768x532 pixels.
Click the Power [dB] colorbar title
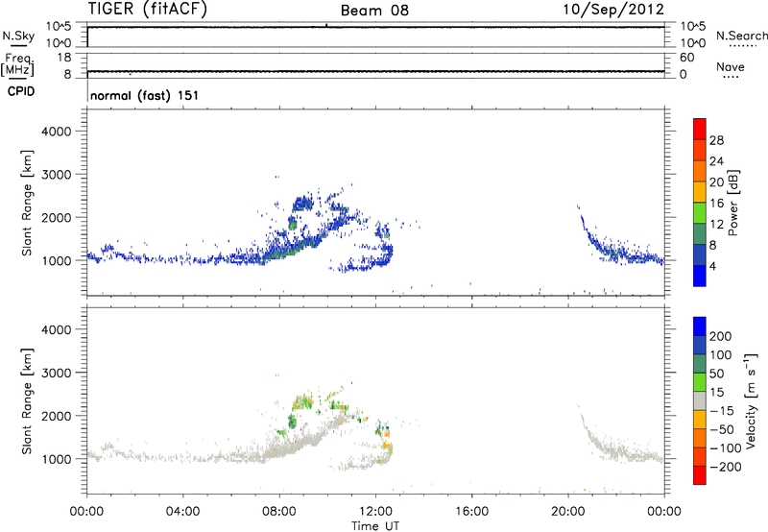tap(732, 203)
